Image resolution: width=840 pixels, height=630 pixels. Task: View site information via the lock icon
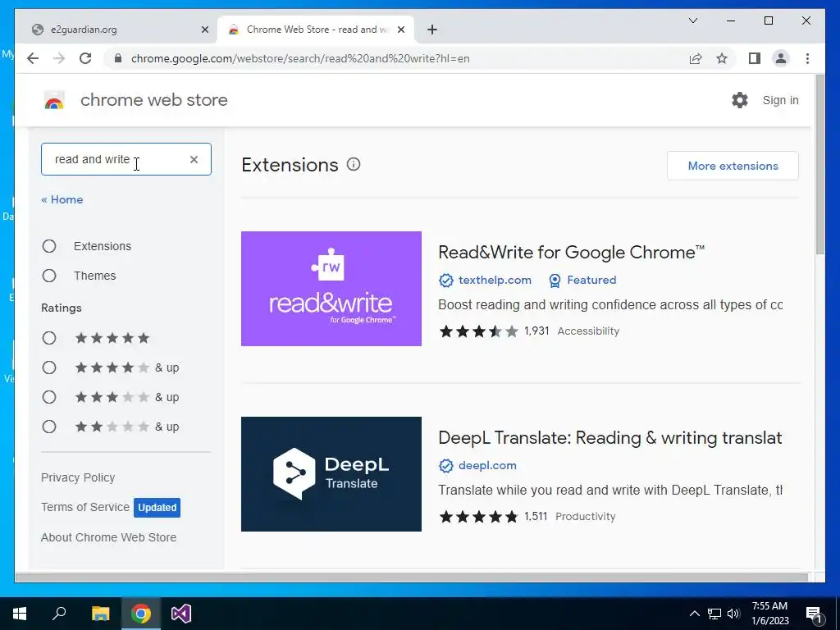click(x=118, y=58)
